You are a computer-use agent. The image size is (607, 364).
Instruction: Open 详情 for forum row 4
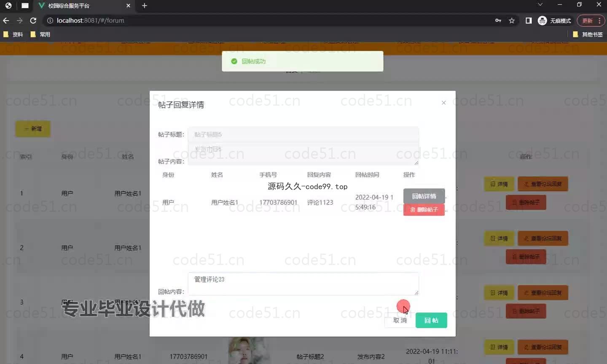coord(499,347)
